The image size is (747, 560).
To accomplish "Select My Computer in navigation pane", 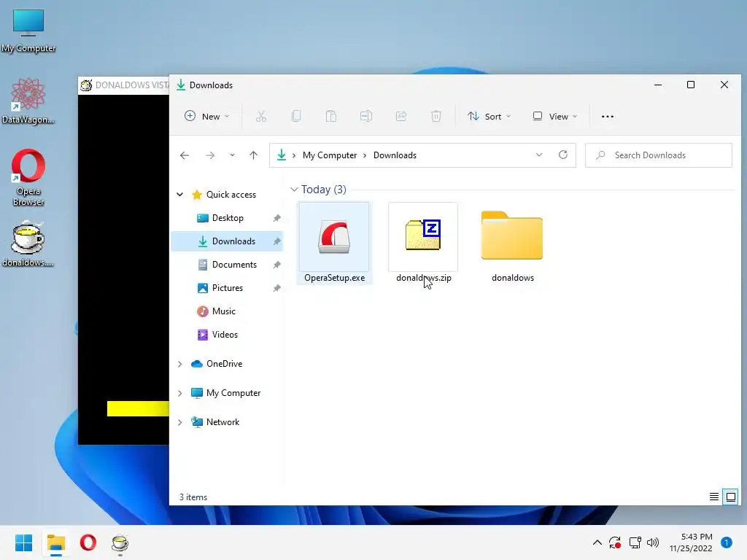I will click(233, 393).
